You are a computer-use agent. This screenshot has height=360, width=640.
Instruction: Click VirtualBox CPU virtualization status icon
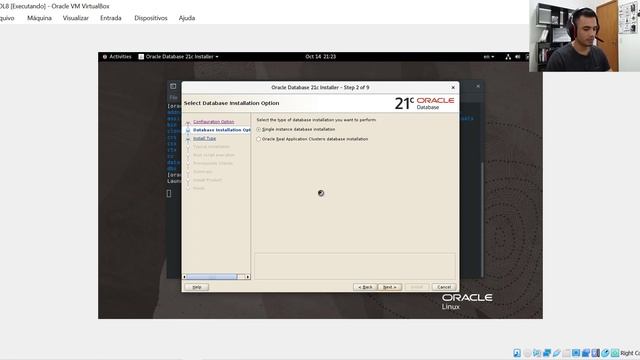point(596,353)
